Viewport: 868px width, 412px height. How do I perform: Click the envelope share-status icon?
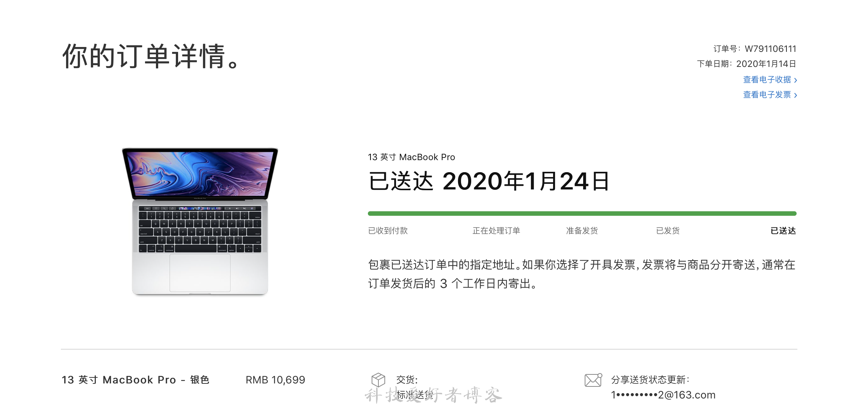(593, 380)
